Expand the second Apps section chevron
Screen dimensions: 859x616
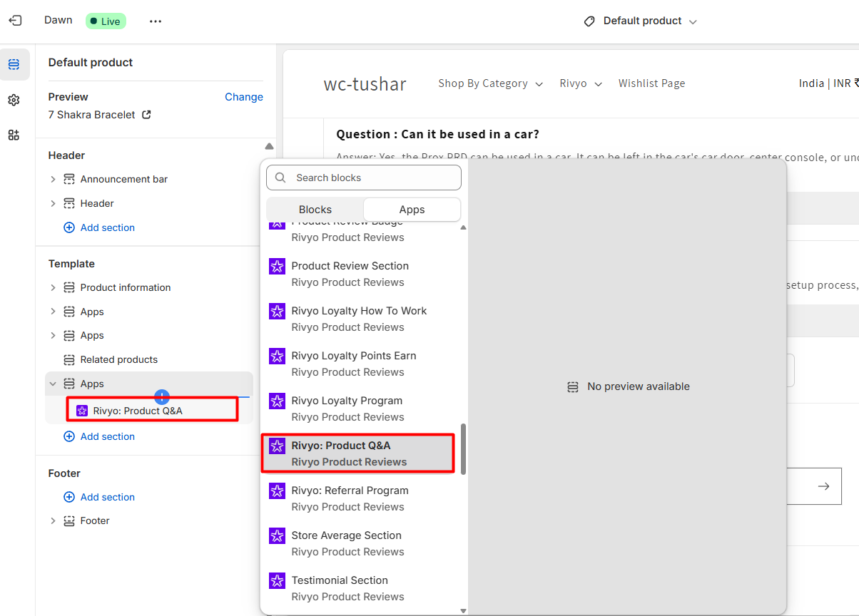point(53,335)
